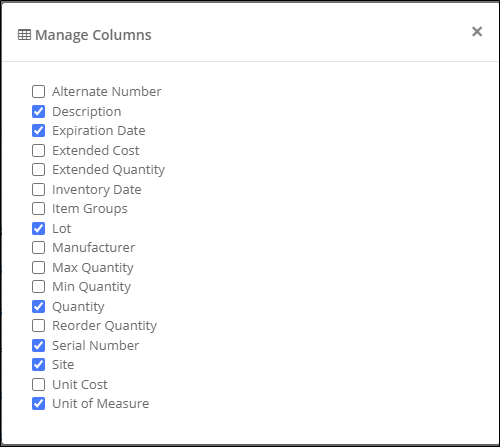
Task: Click the "Manage Columns" dialog title
Action: [93, 35]
